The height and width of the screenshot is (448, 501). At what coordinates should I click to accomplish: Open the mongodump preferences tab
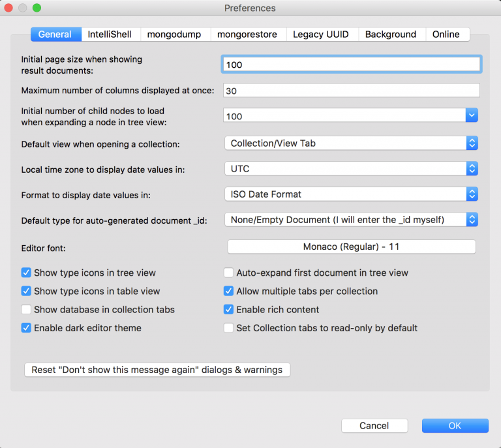click(174, 34)
